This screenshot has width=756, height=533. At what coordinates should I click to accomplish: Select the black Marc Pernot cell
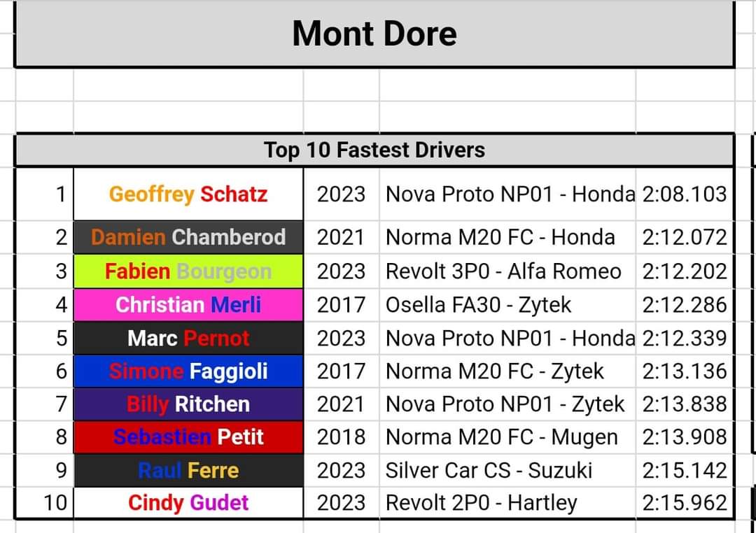click(188, 338)
